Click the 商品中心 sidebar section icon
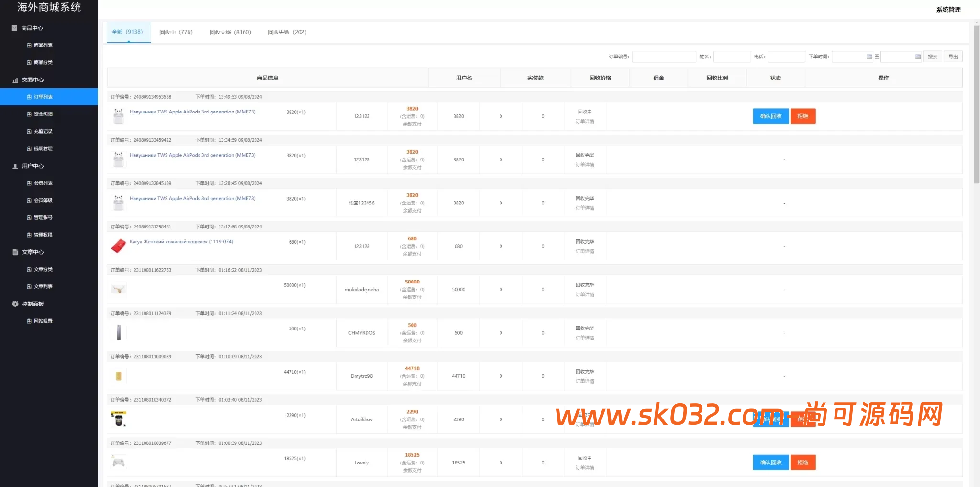This screenshot has width=980, height=487. tap(14, 28)
